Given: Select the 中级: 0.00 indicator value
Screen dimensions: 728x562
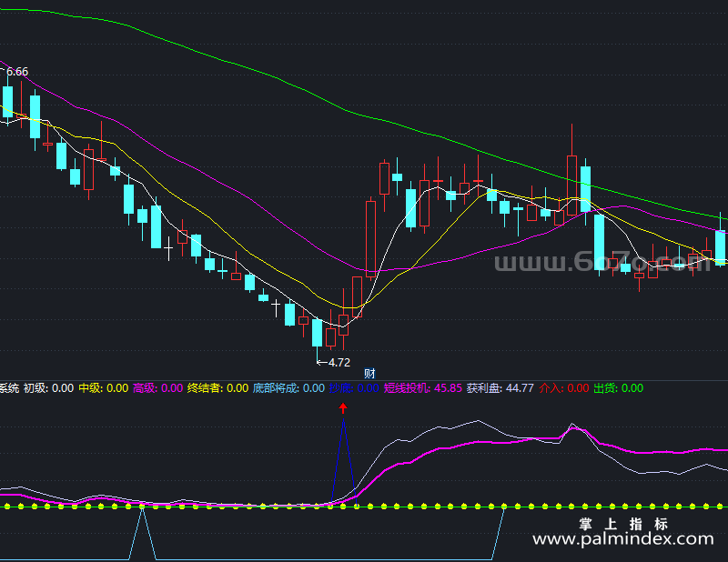Looking at the screenshot, I should click(104, 388).
